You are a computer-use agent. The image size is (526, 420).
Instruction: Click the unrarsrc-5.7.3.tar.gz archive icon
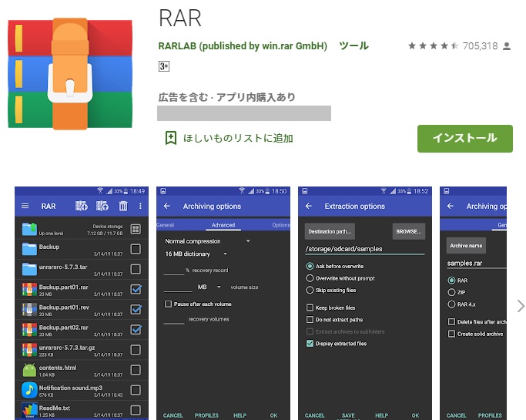pyautogui.click(x=29, y=350)
